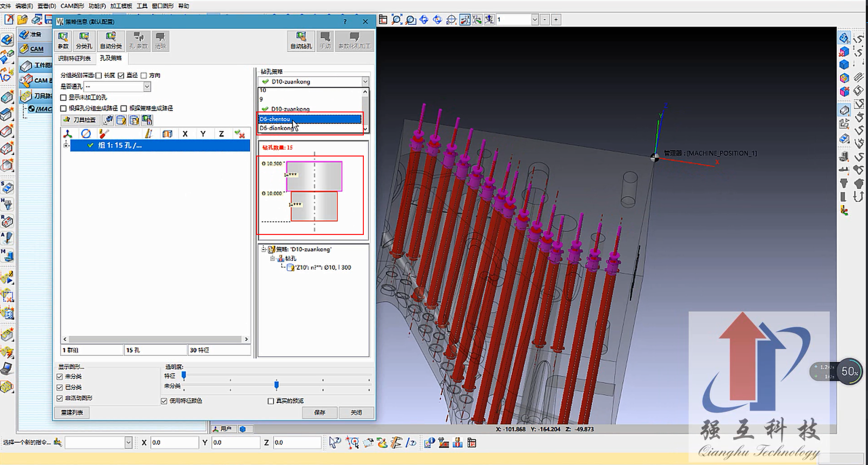
Task: Open the 是否通孔 dropdown
Action: [x=147, y=86]
